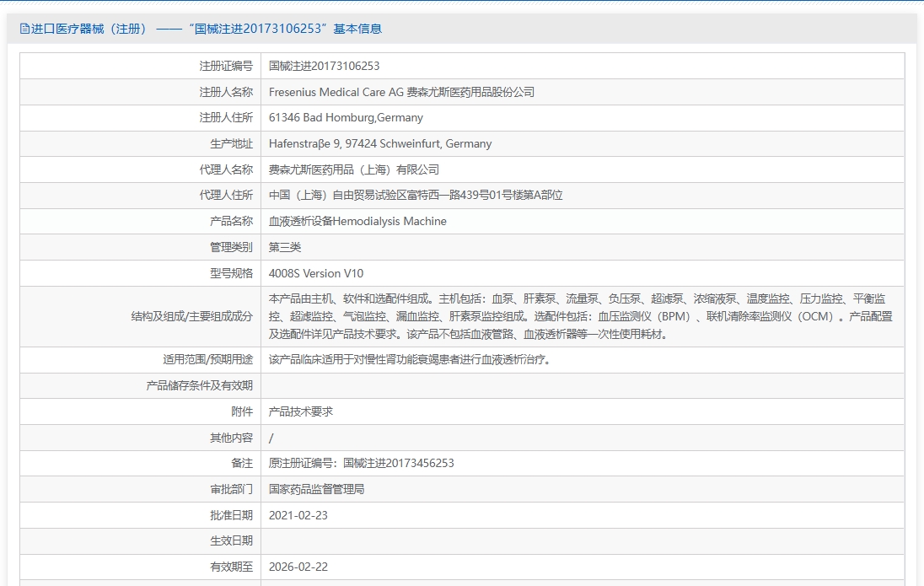This screenshot has width=924, height=586.
Task: Open the 产品技术要求 attachment
Action: [300, 411]
